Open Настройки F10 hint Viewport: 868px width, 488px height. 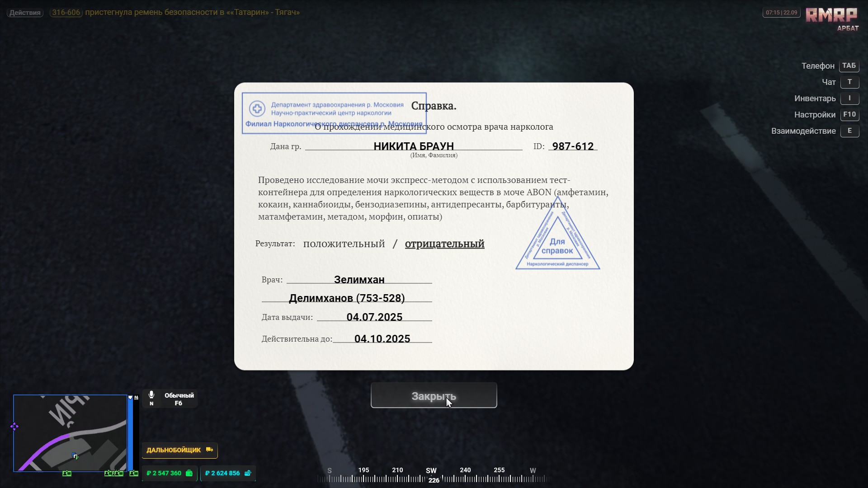[849, 115]
